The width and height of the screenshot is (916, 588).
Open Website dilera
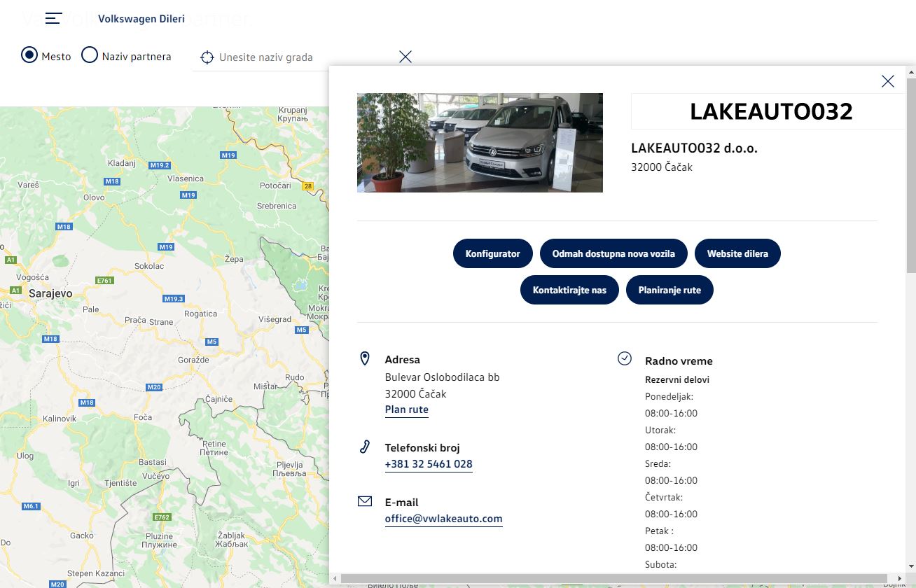pyautogui.click(x=737, y=253)
